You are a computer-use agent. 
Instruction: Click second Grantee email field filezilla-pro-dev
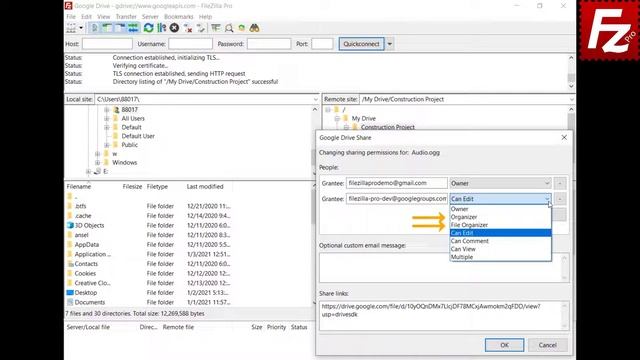397,199
